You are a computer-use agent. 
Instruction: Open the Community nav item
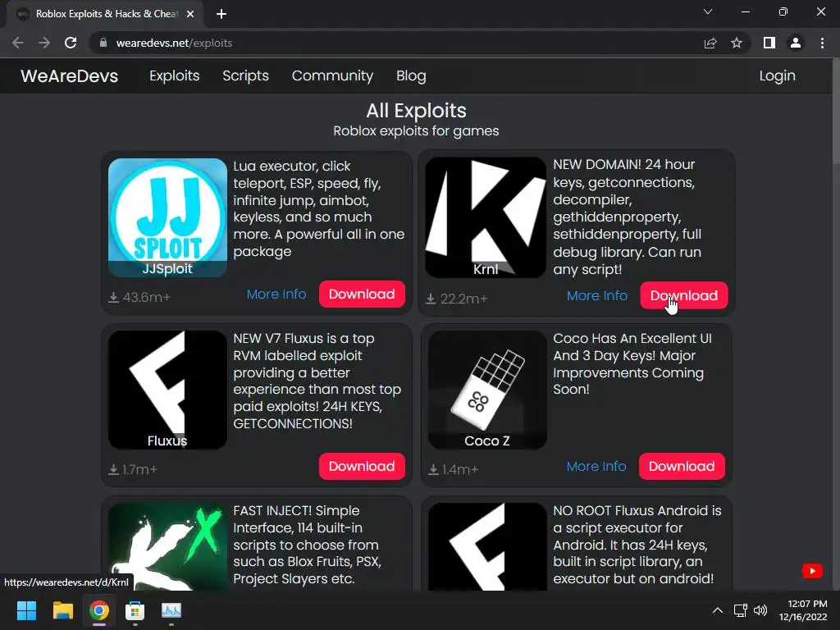(333, 75)
